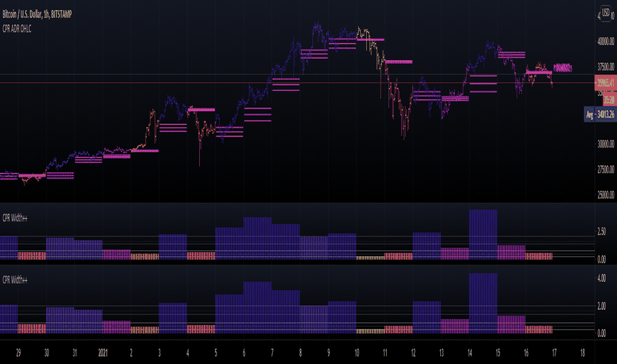Click the 12 date label on the time axis
Screen dimensions: 617x364
(413, 353)
